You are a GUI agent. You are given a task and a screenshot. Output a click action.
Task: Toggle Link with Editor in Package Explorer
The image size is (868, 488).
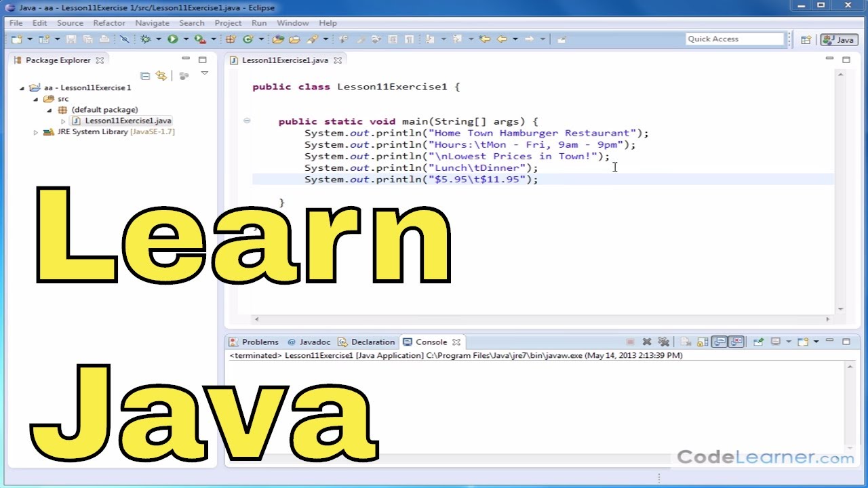tap(161, 76)
